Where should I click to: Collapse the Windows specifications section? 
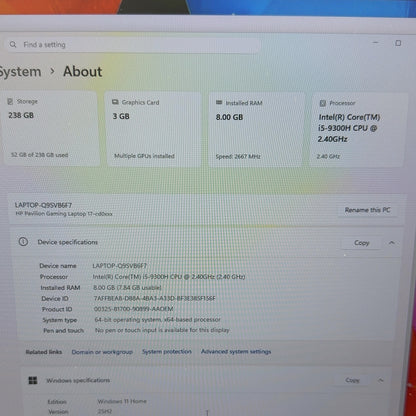(x=381, y=380)
